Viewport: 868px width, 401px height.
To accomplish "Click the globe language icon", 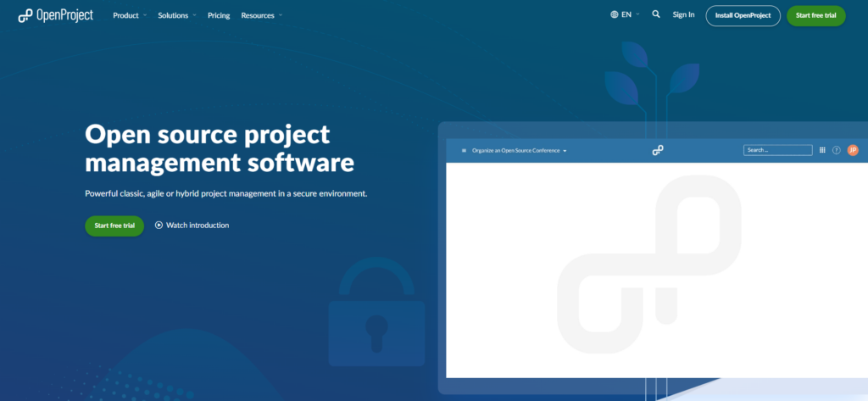I will [x=615, y=15].
